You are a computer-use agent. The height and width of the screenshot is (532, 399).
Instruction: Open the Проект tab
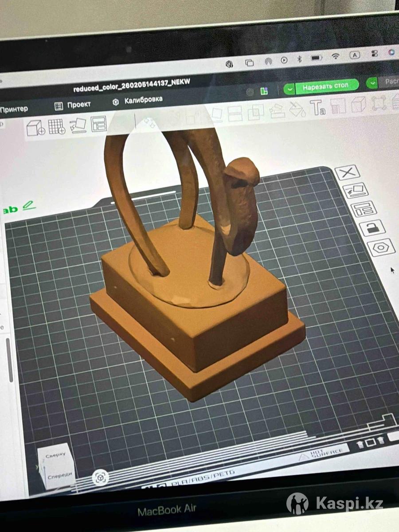[x=73, y=105]
